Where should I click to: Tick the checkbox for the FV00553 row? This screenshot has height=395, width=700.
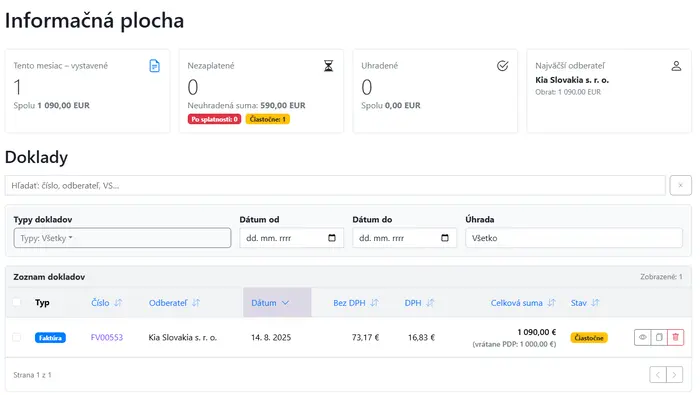click(x=17, y=337)
